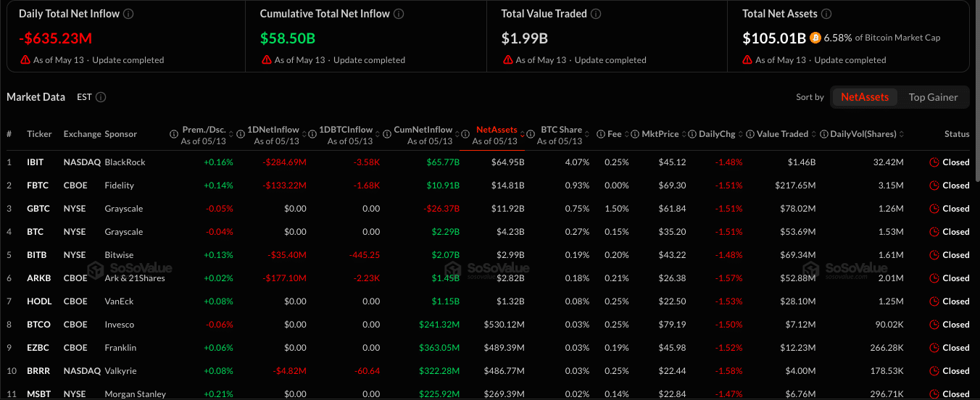The width and height of the screenshot is (980, 400).
Task: Click the Status column header
Action: 957,134
